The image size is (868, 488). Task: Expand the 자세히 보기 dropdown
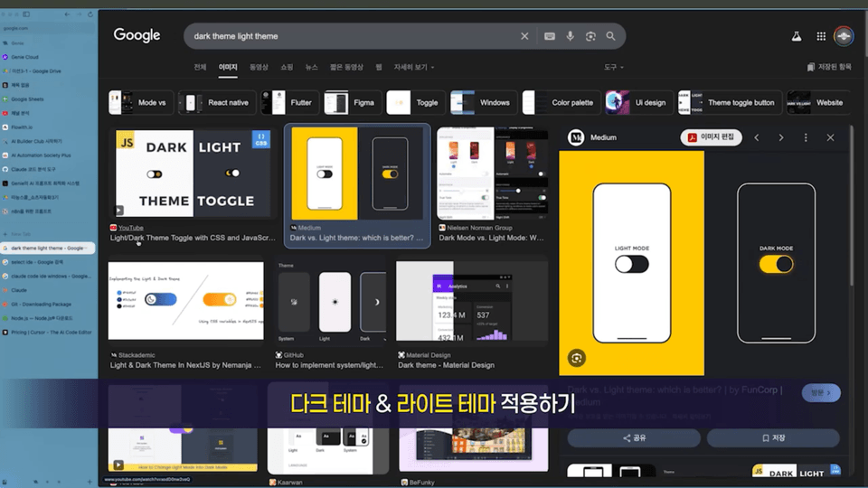413,67
